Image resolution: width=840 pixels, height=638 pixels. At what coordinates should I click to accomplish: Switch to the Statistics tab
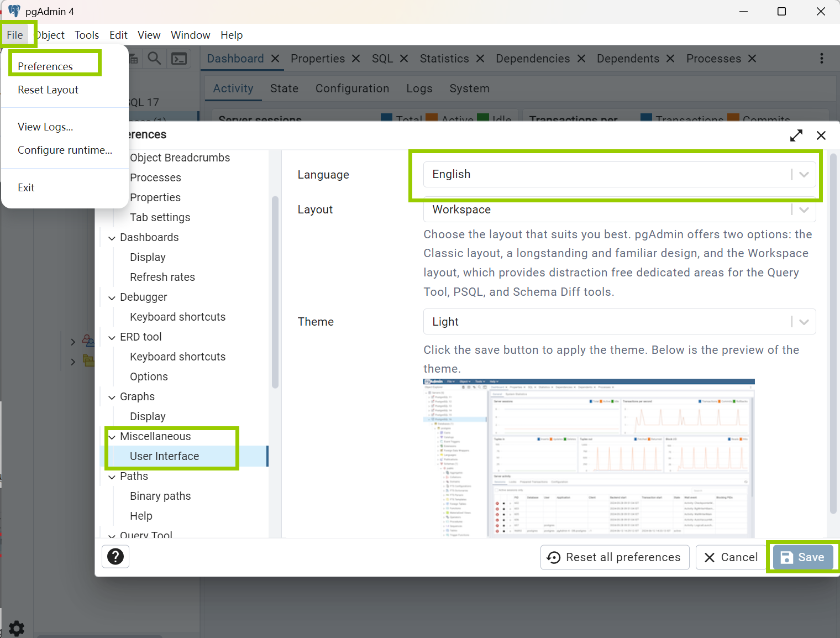pyautogui.click(x=444, y=59)
